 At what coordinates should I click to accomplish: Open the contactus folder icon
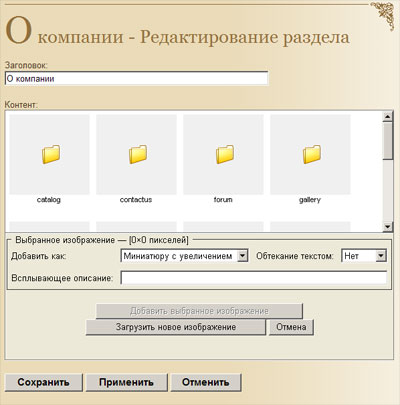[x=138, y=154]
